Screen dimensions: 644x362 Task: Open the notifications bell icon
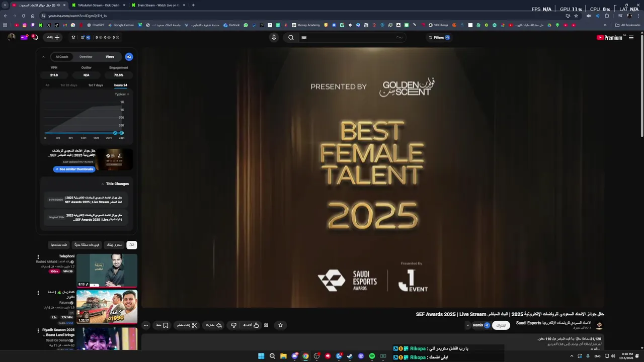point(35,37)
